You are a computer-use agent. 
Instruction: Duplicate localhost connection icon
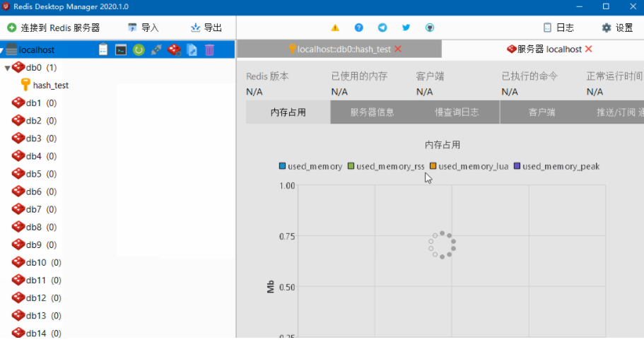(192, 49)
